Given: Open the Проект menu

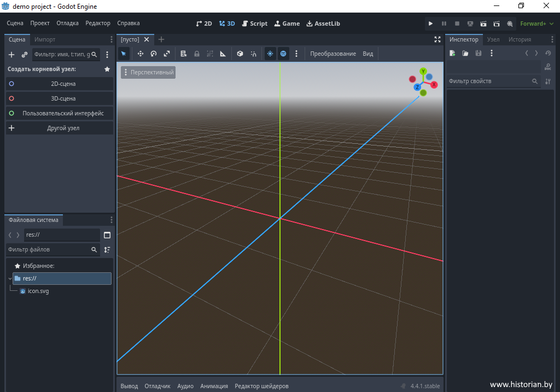Looking at the screenshot, I should tap(40, 24).
